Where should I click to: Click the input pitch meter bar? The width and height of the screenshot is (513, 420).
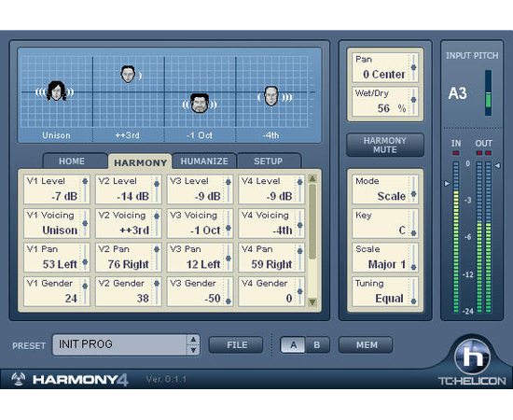[488, 93]
